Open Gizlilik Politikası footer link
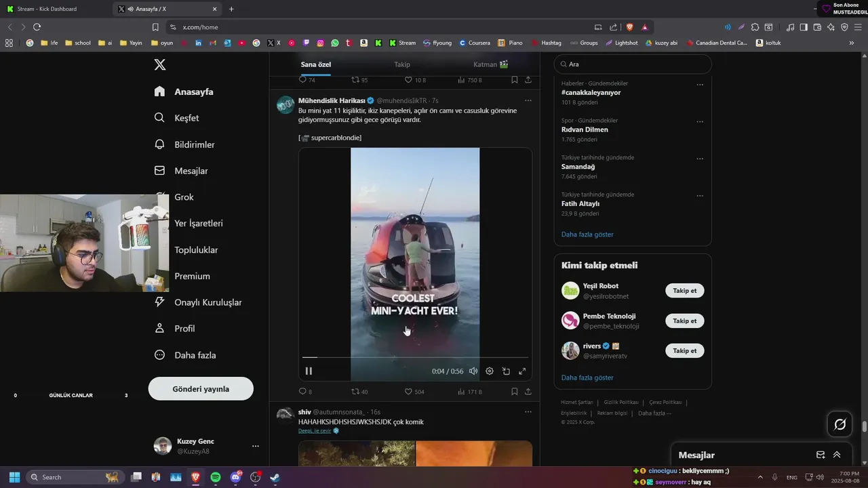 pos(620,402)
